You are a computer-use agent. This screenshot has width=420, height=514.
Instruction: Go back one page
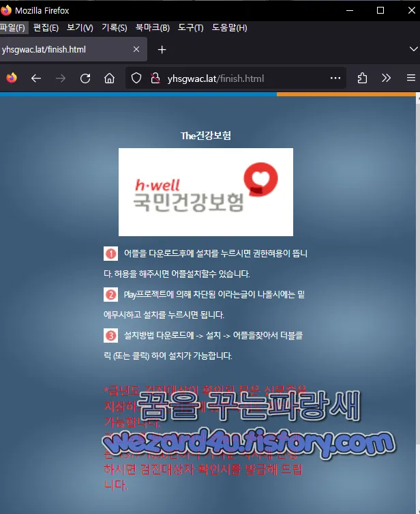point(36,78)
